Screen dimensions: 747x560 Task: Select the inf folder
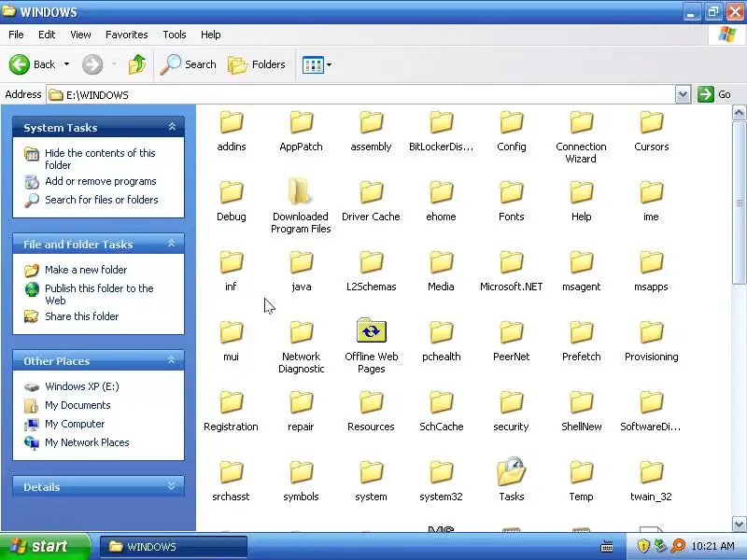tap(231, 272)
